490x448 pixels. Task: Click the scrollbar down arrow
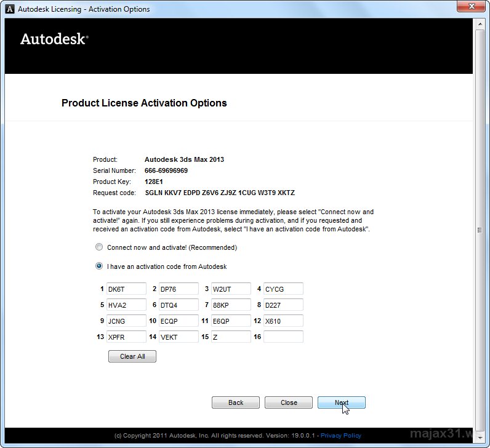[480, 438]
